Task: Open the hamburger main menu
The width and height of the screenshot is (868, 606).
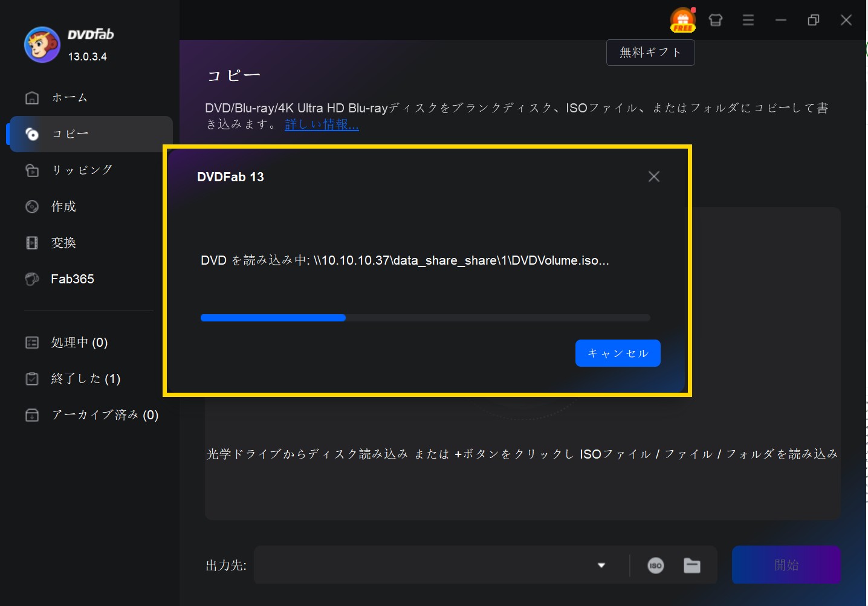Action: 748,20
